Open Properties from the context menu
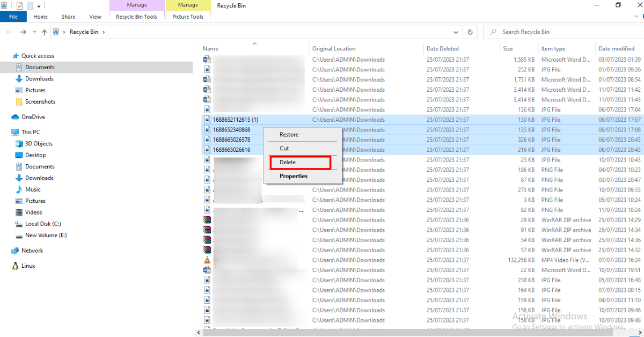Screen dimensions: 644x337 (x=294, y=176)
